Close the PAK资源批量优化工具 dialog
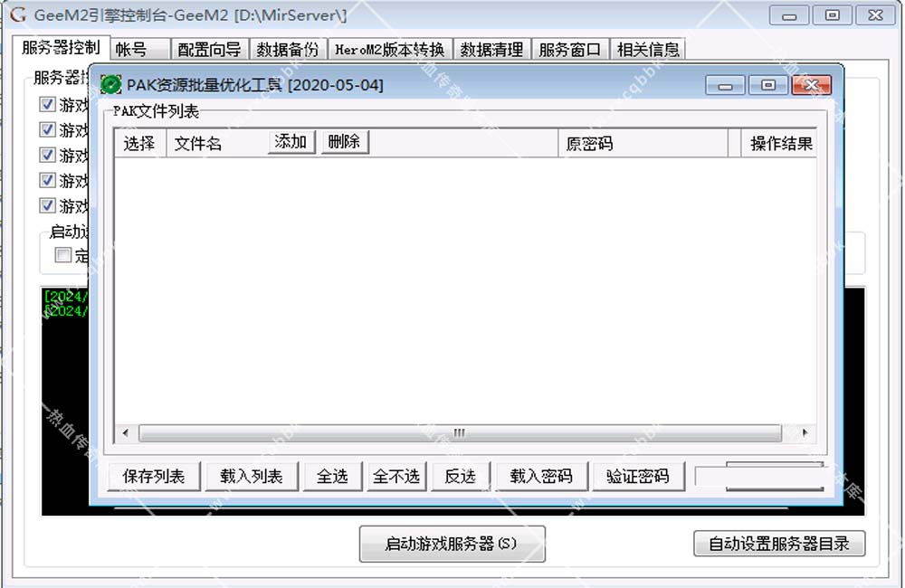 [x=811, y=86]
